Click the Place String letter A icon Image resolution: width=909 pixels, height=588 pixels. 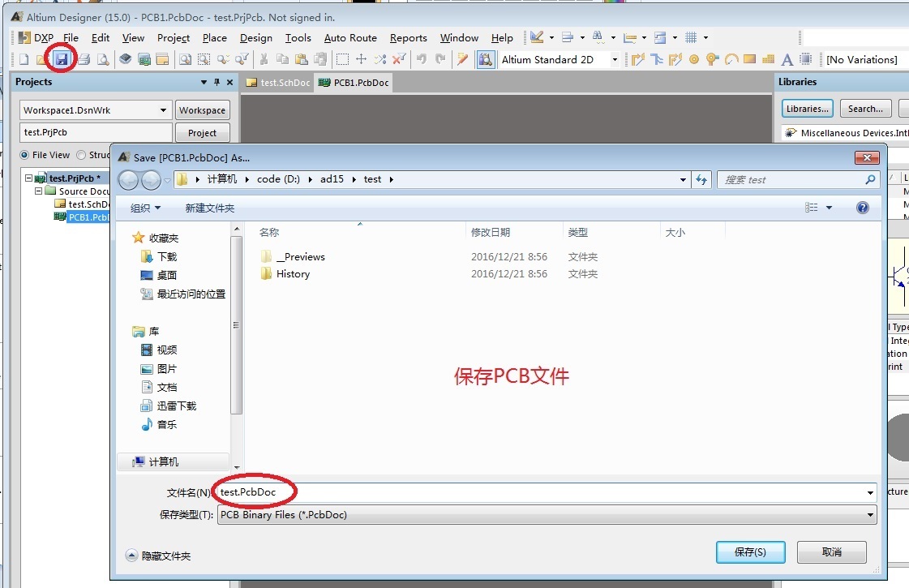click(787, 59)
